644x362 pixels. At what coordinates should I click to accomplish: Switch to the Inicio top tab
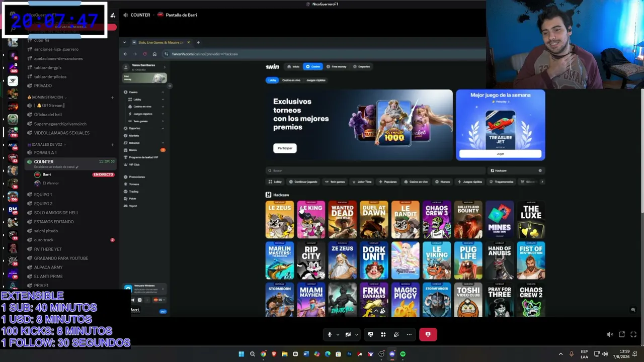click(x=293, y=67)
